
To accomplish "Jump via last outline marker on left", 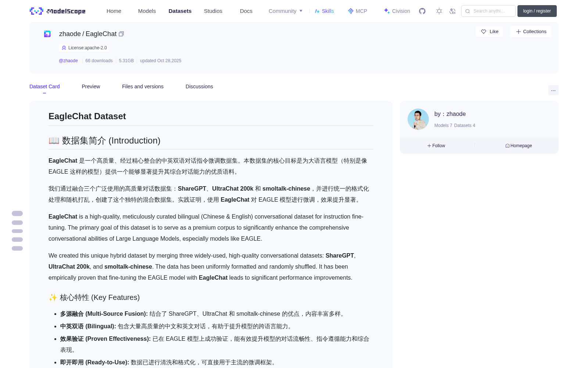I will pos(17,248).
